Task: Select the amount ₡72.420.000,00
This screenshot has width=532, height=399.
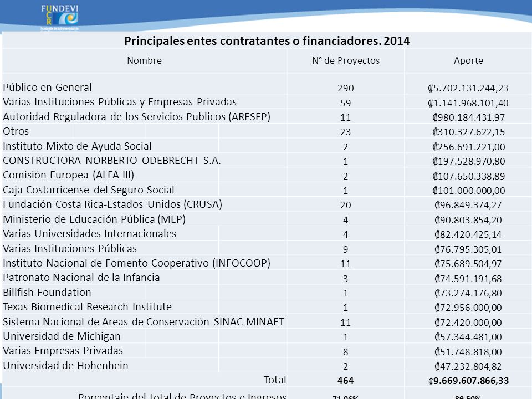Action: [x=468, y=323]
